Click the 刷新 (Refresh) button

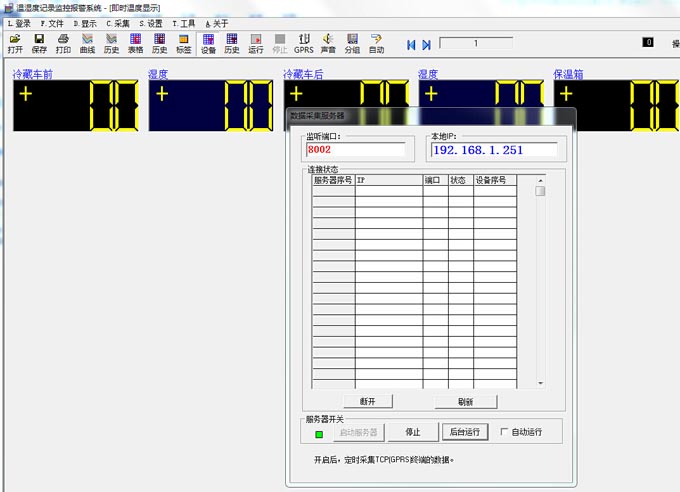tap(465, 402)
